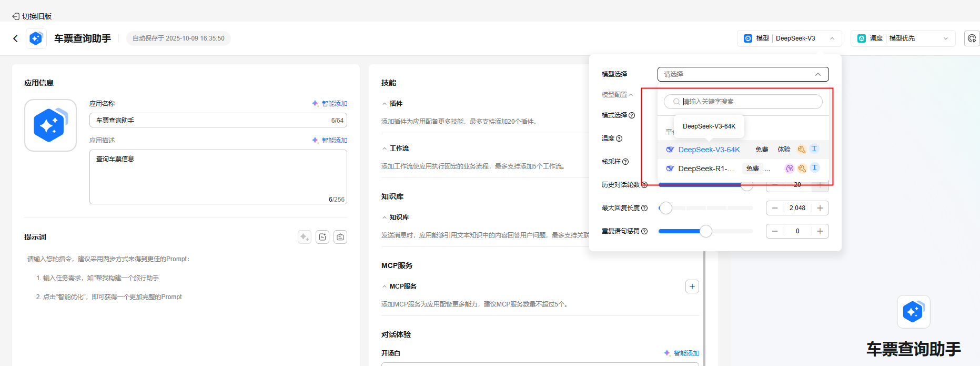Click the 自动保存于 2025-10-09 timestamp badge

178,38
